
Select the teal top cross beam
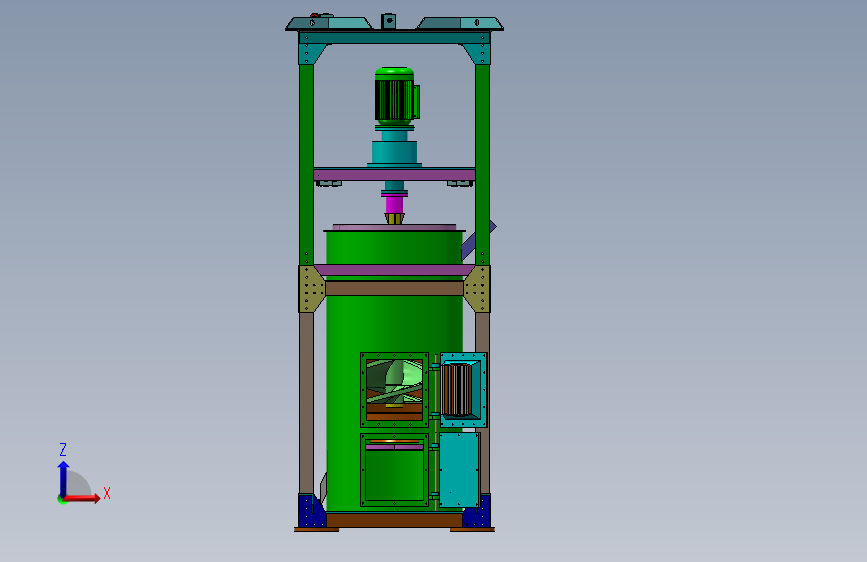(x=394, y=38)
